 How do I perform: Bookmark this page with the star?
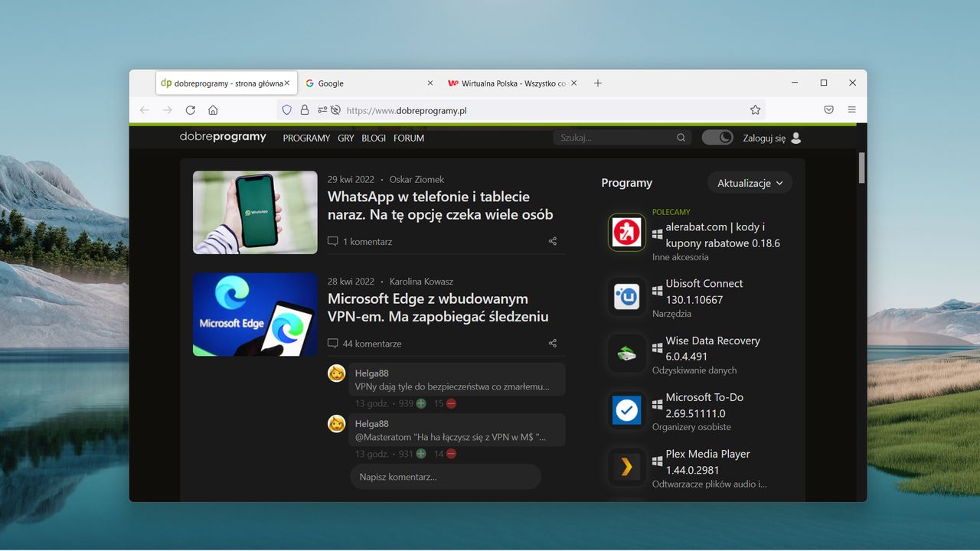coord(756,110)
